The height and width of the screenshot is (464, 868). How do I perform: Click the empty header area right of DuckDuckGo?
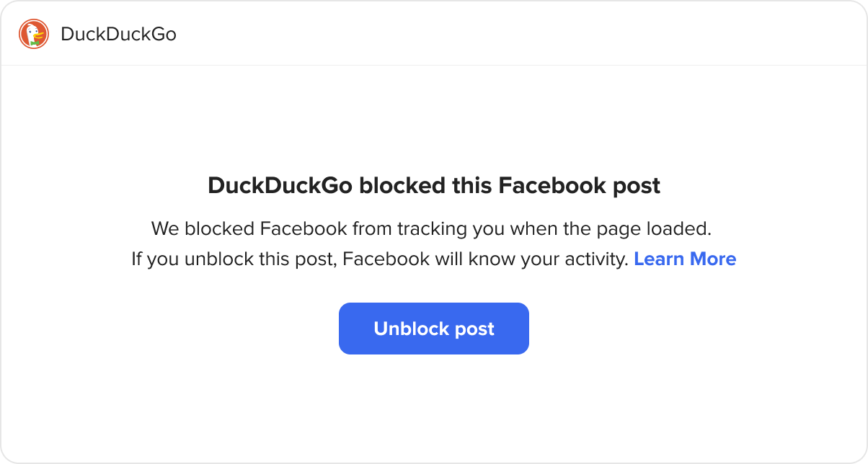[x=505, y=34]
